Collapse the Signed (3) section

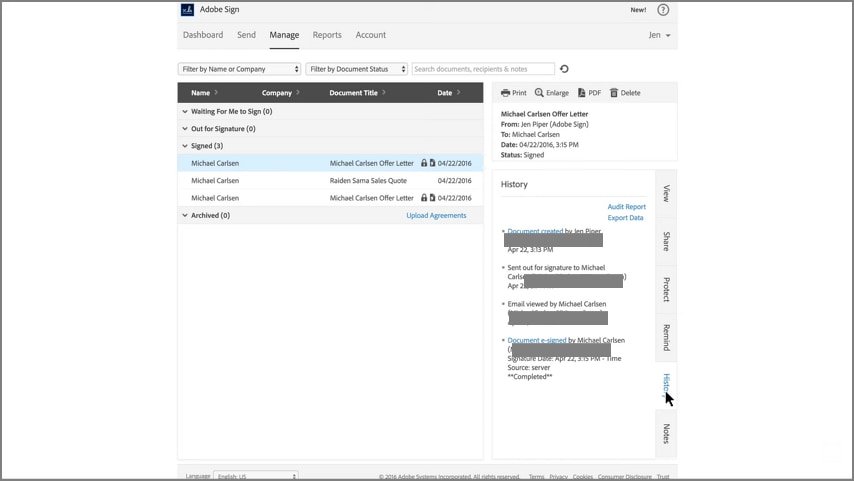tap(185, 146)
